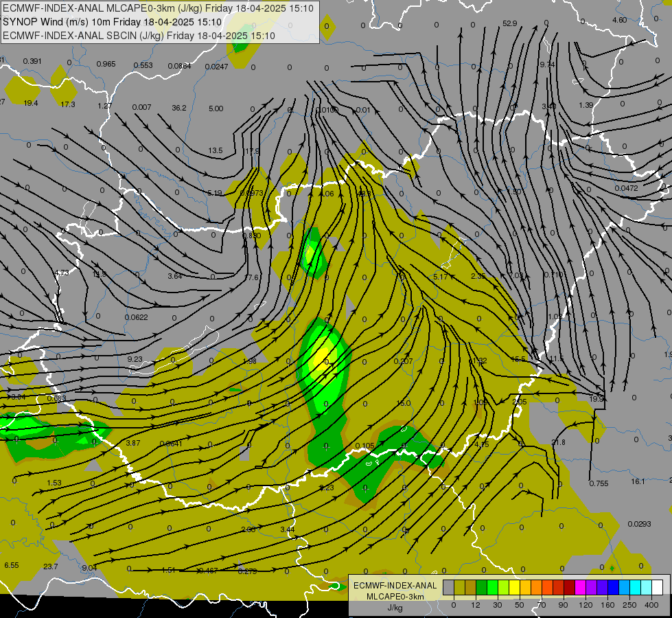
Task: Click the map value '19.4'
Action: coord(31,103)
